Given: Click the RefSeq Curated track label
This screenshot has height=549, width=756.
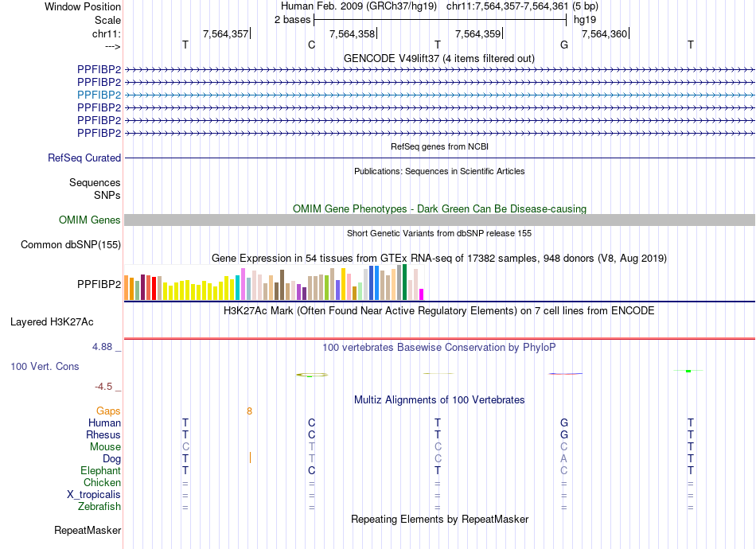Looking at the screenshot, I should pyautogui.click(x=84, y=158).
